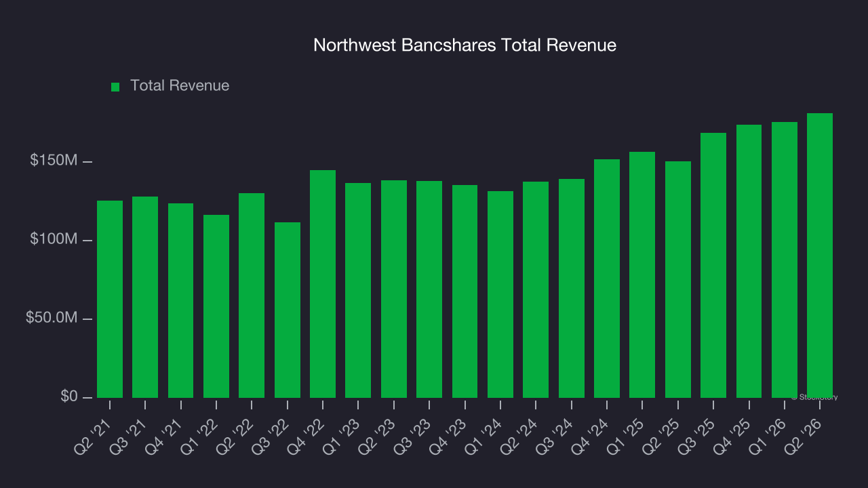Select the $150M y-axis label
The width and height of the screenshot is (868, 488).
click(54, 161)
